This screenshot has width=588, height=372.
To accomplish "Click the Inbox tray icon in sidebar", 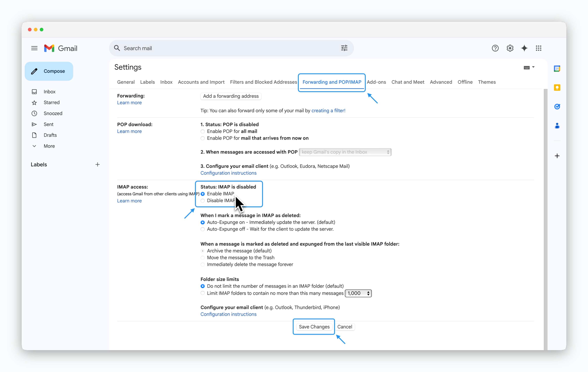I will [34, 92].
